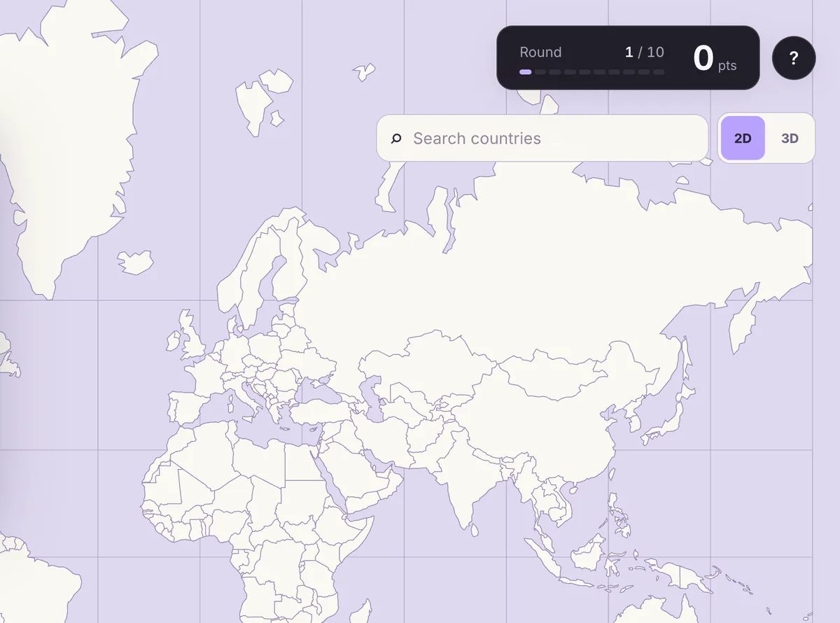840x623 pixels.
Task: Focus the Search countries input field
Action: 542,138
